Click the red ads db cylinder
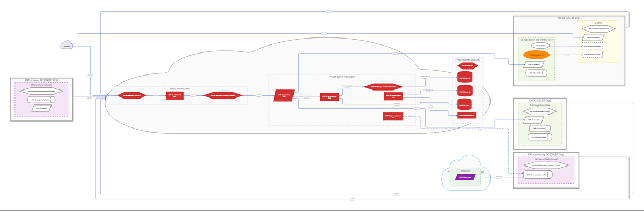Image resolution: width=644 pixels, height=211 pixels. 464,77
